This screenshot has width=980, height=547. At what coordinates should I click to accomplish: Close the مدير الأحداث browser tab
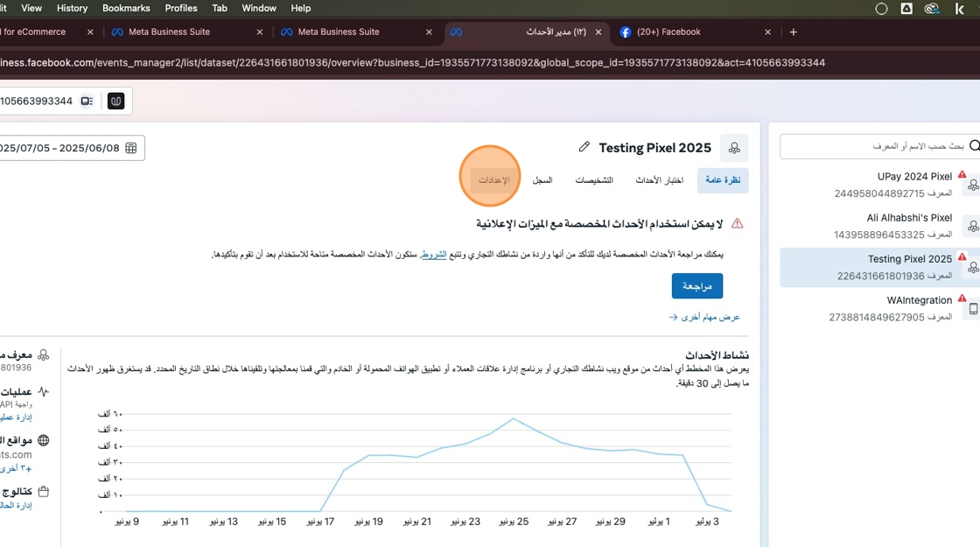click(598, 32)
